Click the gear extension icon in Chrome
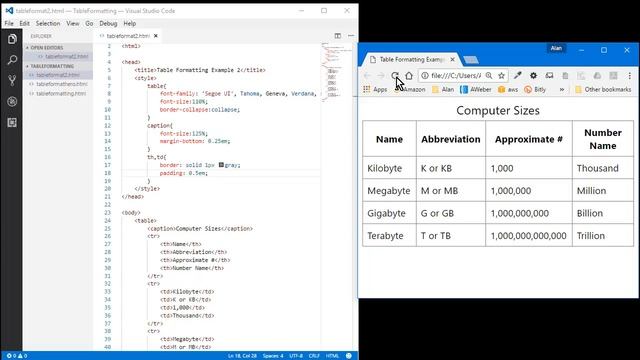Image resolution: width=640 pixels, height=360 pixels. [533, 76]
